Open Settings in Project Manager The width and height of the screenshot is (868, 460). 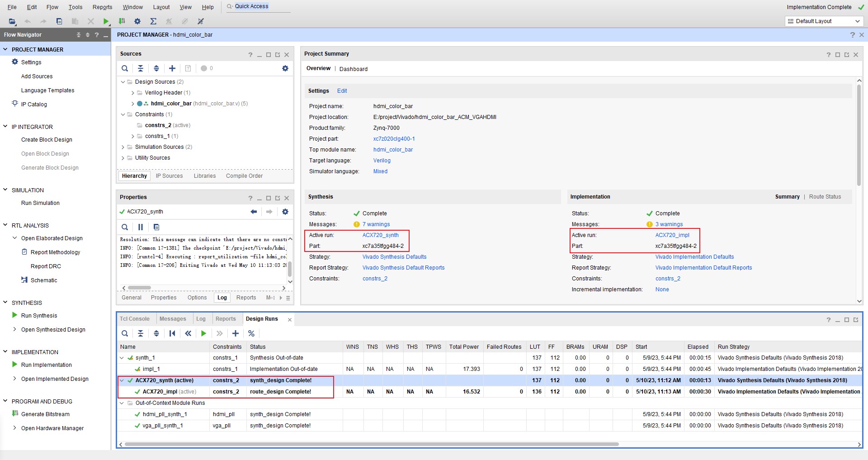point(31,62)
